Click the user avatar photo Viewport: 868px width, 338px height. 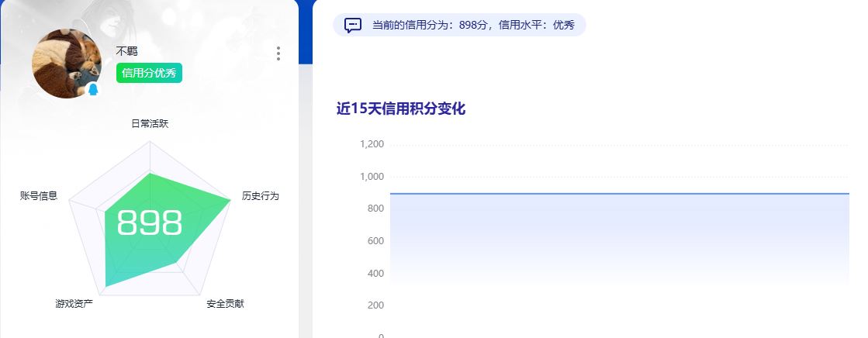coord(67,64)
